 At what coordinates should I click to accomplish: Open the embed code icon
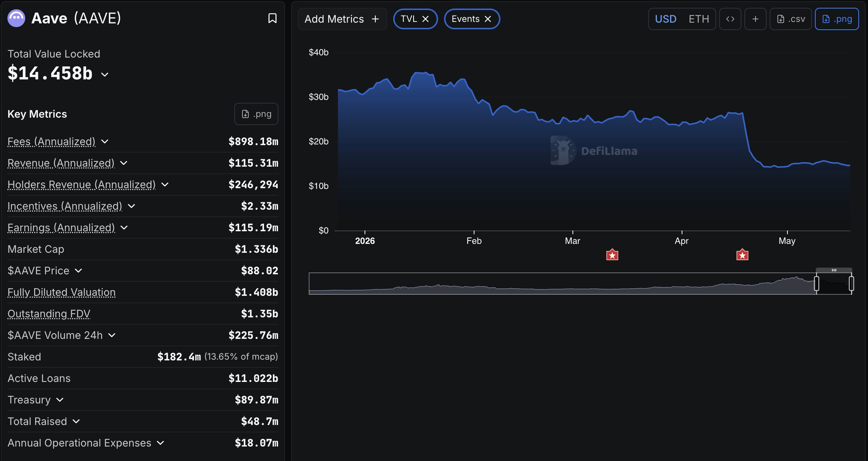(x=730, y=19)
